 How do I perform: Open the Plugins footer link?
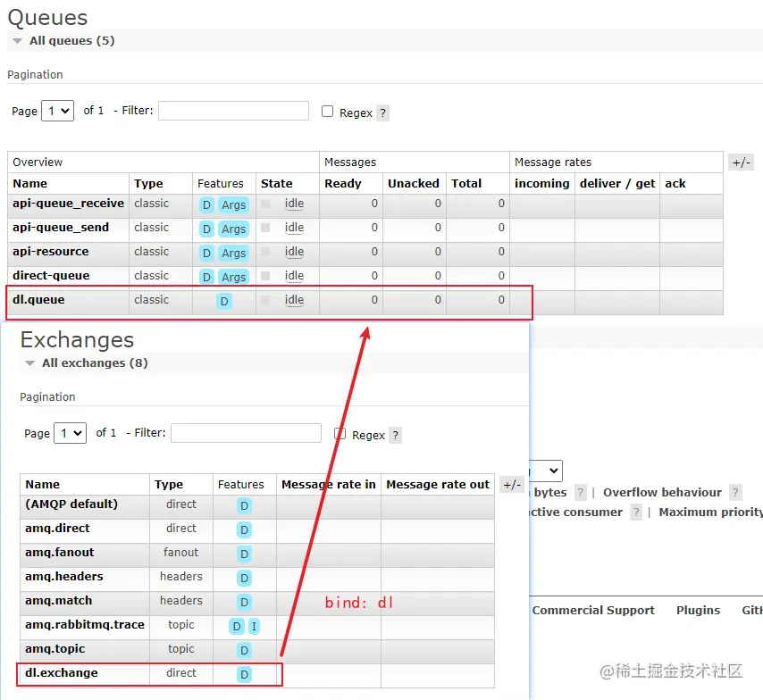(x=699, y=610)
